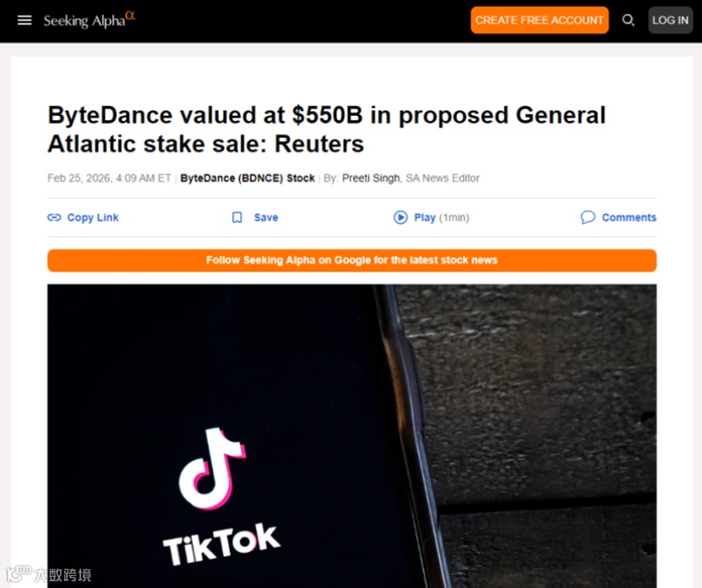Create a free account
The height and width of the screenshot is (588, 702).
[540, 20]
